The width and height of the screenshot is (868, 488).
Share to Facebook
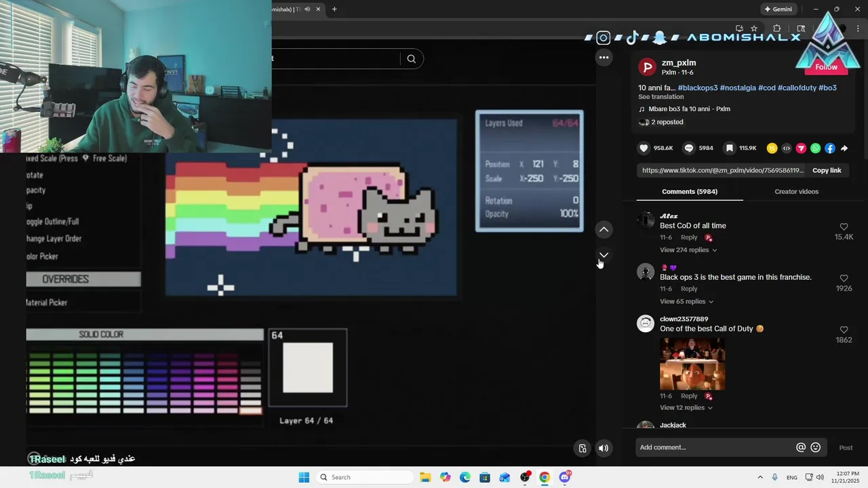(830, 148)
